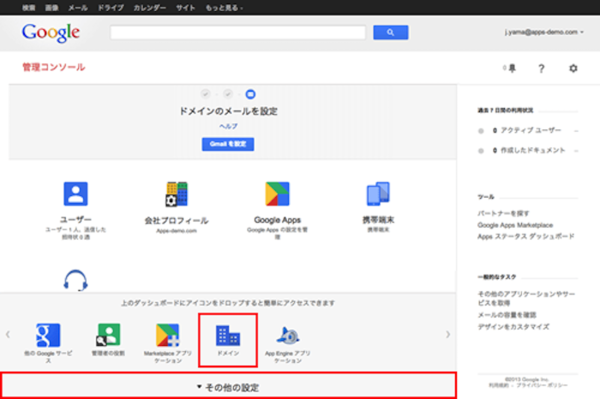Viewport: 600px width, 399px height.
Task: Open the ドメイン domain icon
Action: (x=228, y=335)
